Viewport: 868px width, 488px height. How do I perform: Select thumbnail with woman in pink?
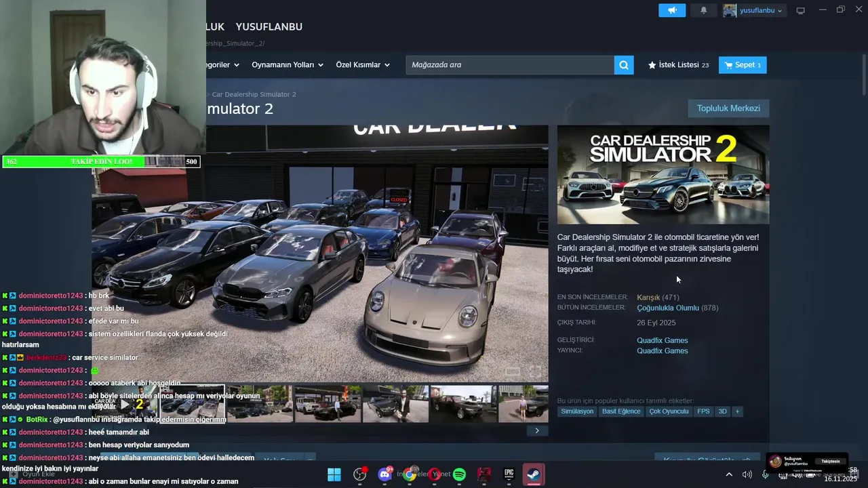[x=524, y=404]
